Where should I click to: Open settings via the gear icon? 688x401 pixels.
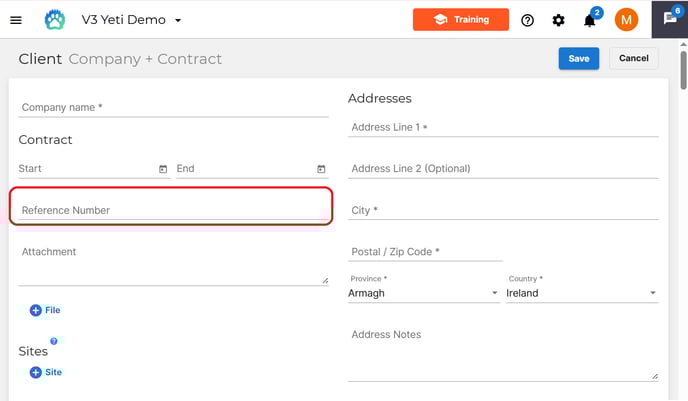pos(558,20)
